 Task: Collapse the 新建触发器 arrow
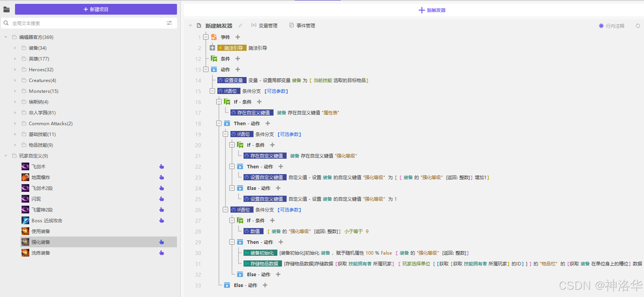pyautogui.click(x=190, y=26)
